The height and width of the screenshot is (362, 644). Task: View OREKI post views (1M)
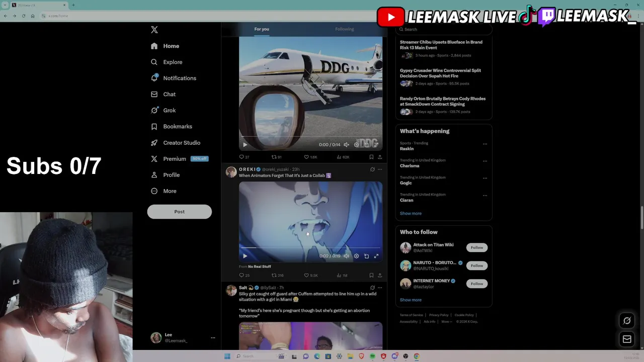pyautogui.click(x=342, y=276)
